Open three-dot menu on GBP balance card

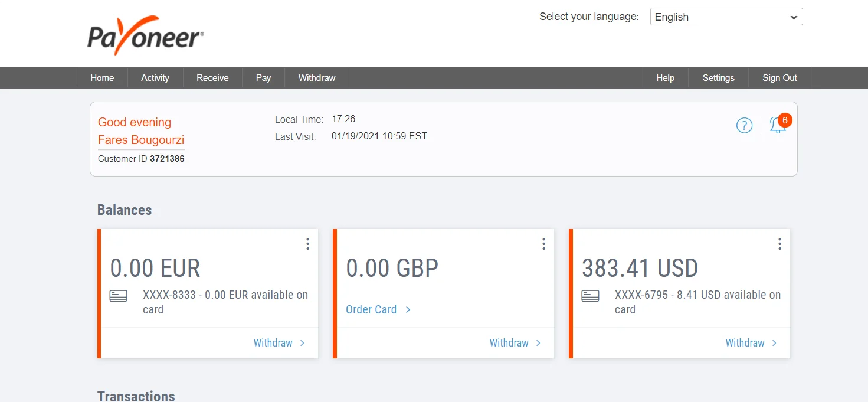(x=543, y=244)
